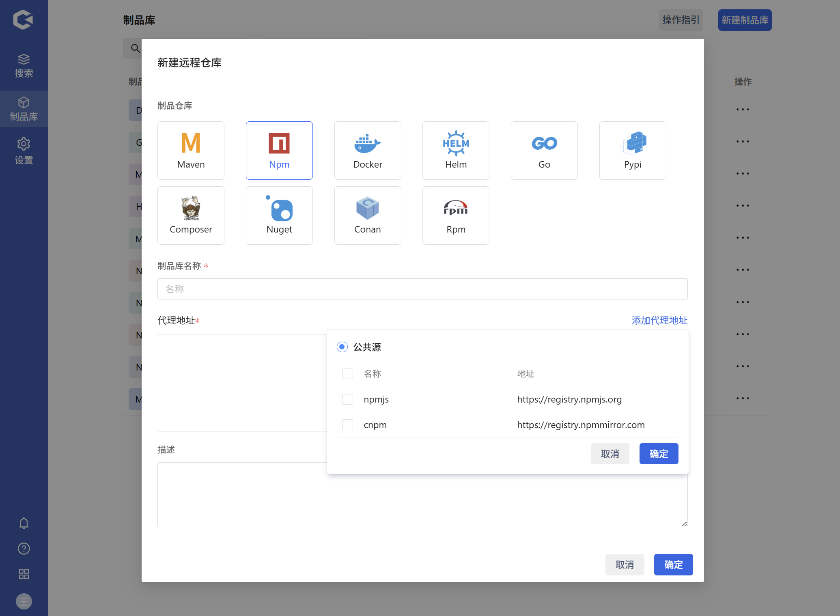
Task: Focus the 制品库名称 input field
Action: 422,289
